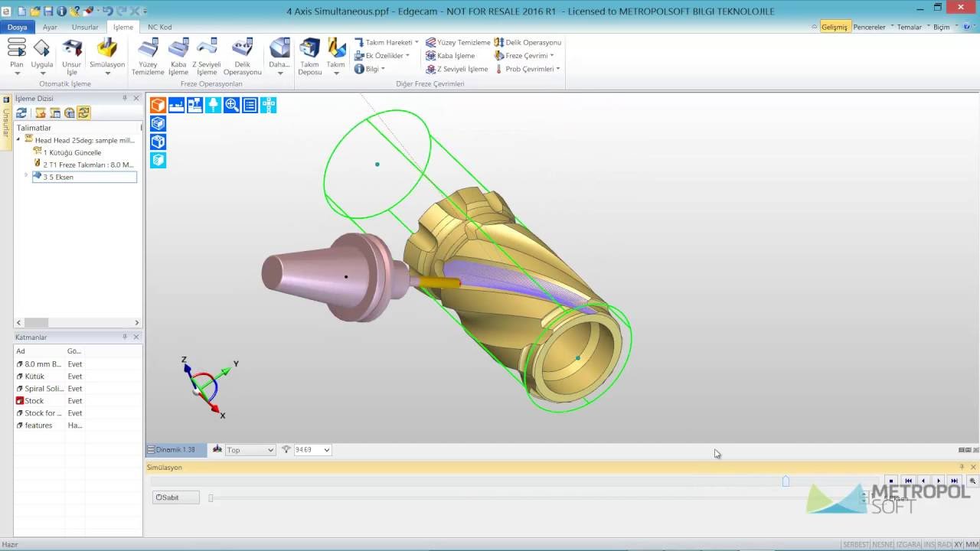Screen dimensions: 980x551
Task: Rewind simulation to start
Action: [908, 481]
